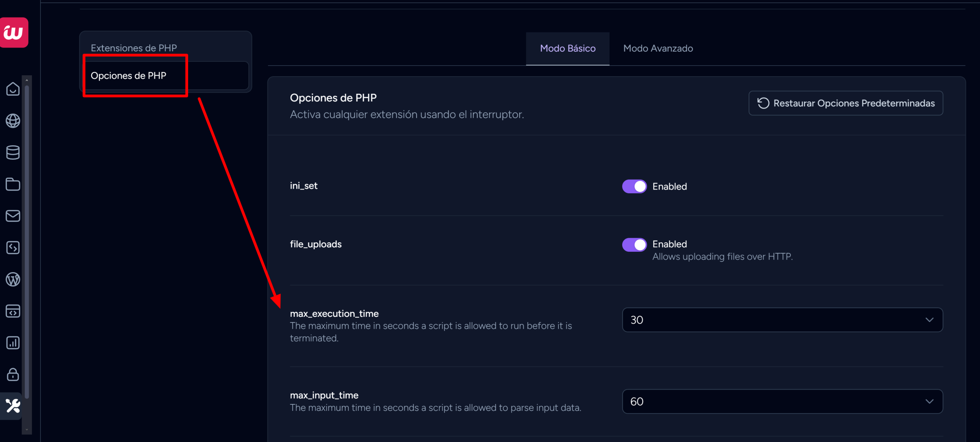The image size is (980, 442).
Task: Click the home icon in sidebar
Action: click(13, 89)
